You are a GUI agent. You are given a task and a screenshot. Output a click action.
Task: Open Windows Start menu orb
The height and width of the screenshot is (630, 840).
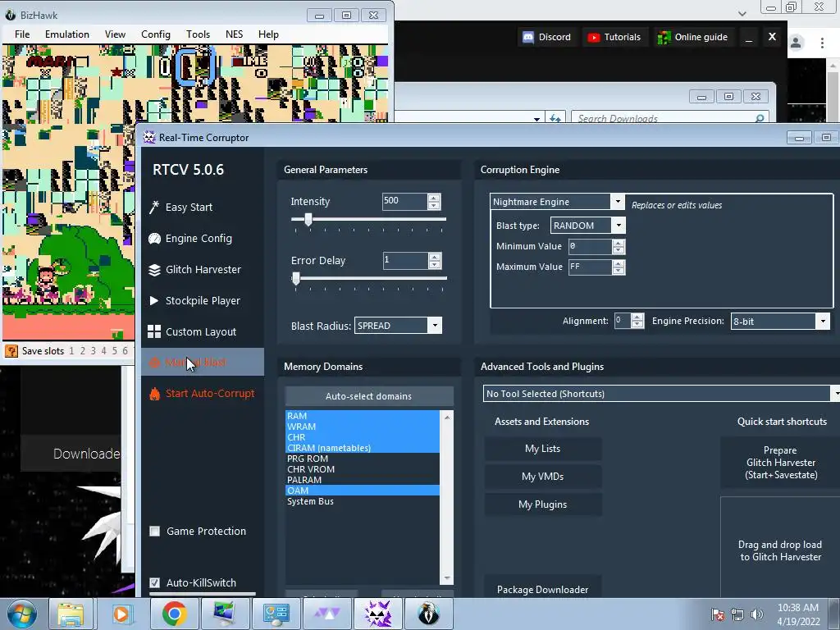tap(22, 614)
